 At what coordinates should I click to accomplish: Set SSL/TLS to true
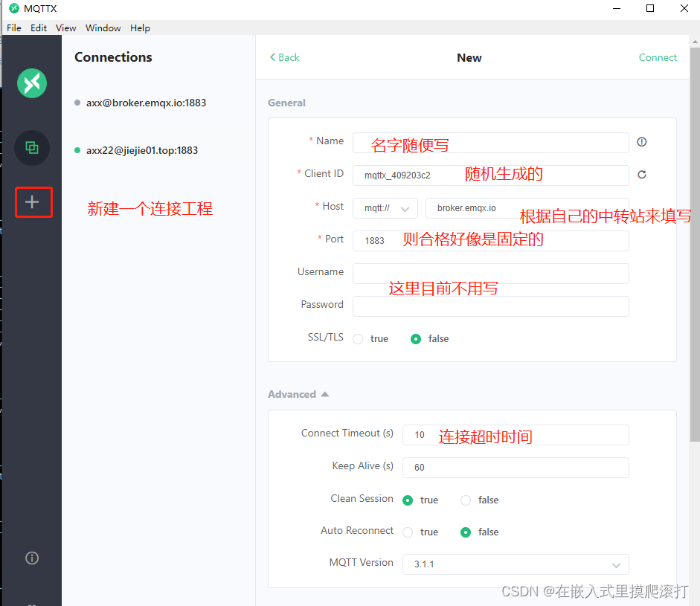tap(357, 338)
